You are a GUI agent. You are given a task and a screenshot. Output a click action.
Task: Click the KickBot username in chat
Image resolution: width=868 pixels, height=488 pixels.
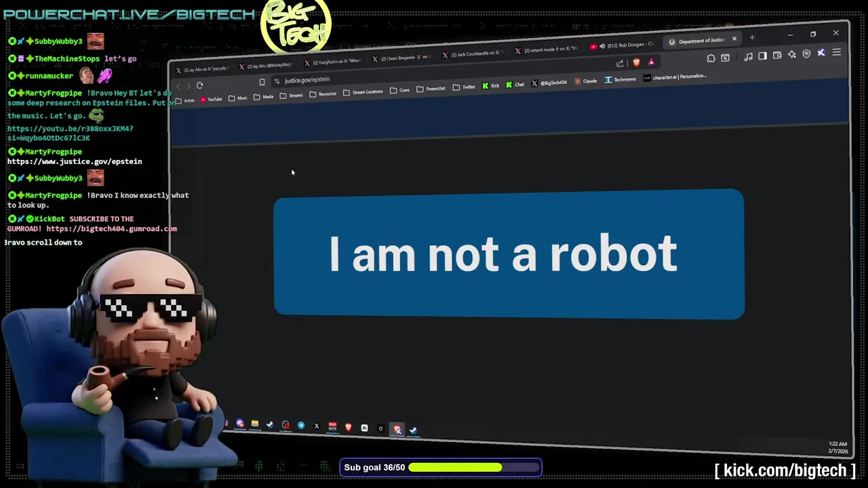tap(50, 219)
